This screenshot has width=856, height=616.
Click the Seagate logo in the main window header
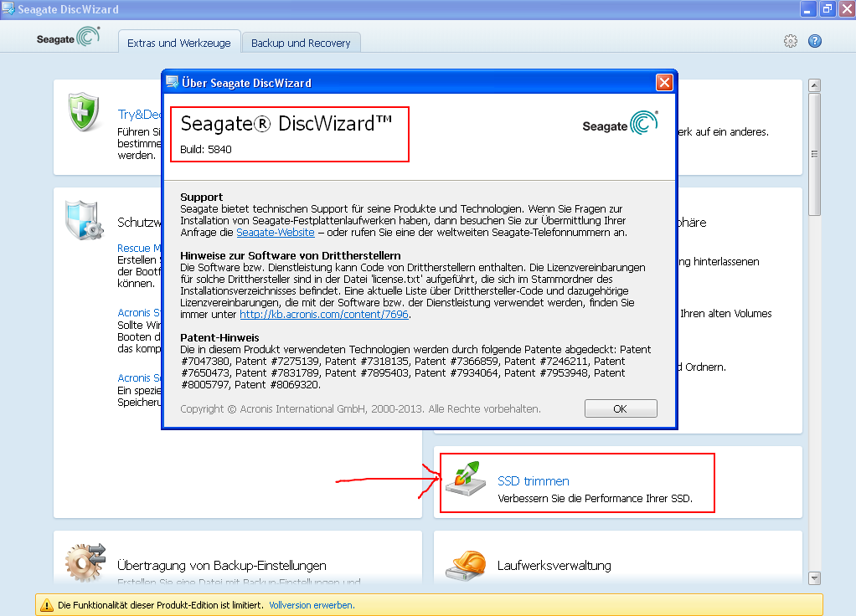[x=68, y=38]
